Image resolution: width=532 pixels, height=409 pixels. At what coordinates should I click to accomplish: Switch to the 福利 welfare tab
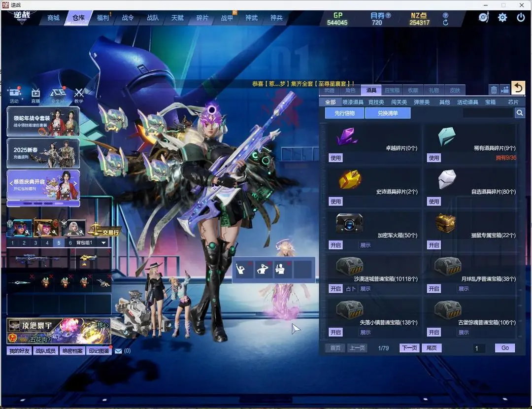tap(103, 18)
